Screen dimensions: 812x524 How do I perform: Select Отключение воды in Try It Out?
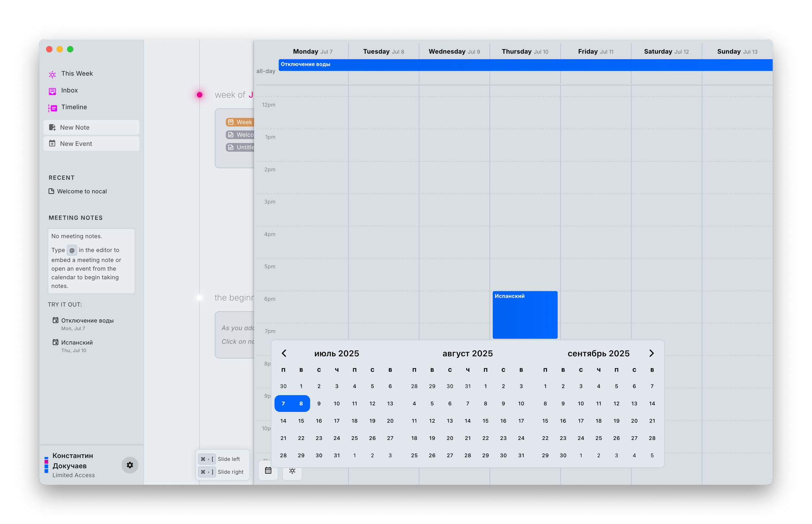[87, 320]
